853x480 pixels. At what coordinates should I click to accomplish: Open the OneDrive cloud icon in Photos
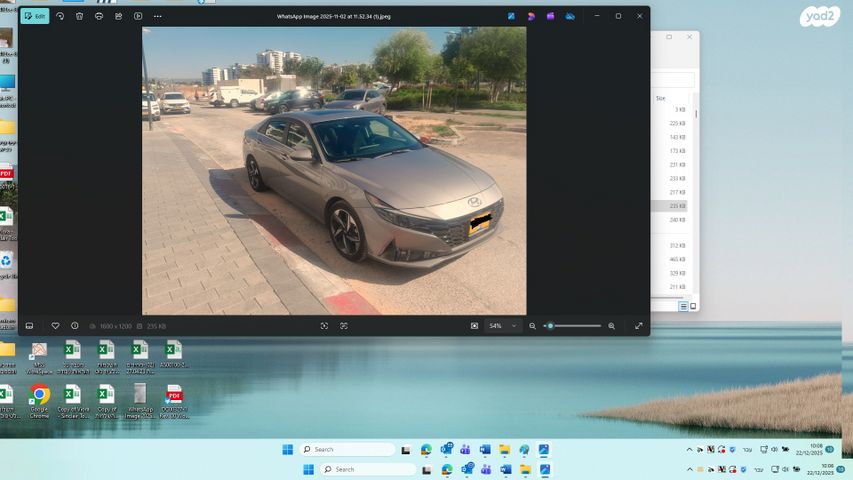[570, 16]
